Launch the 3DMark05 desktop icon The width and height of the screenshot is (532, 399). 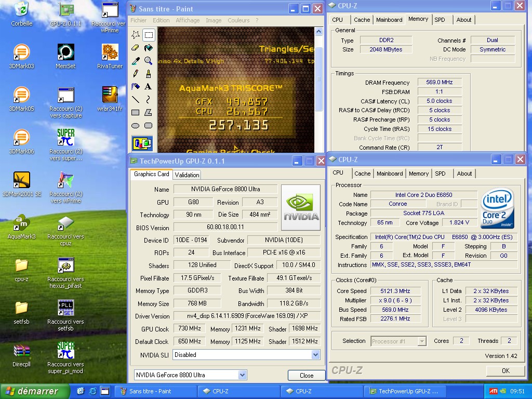coord(21,95)
